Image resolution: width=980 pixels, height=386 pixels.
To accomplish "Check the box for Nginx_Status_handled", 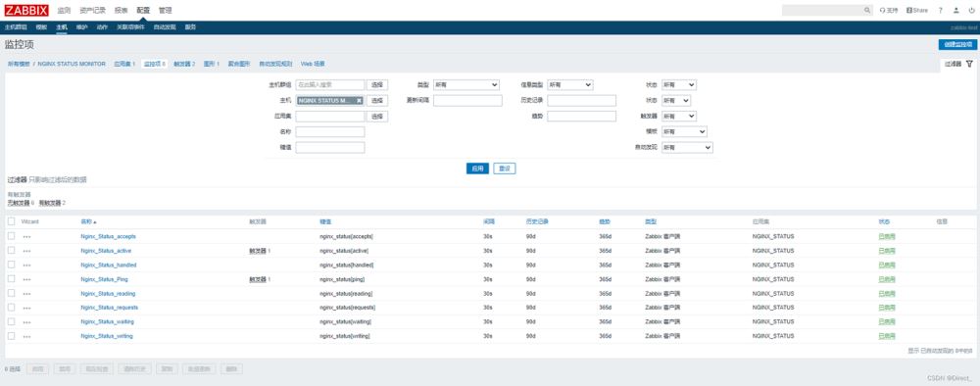I will coord(11,265).
